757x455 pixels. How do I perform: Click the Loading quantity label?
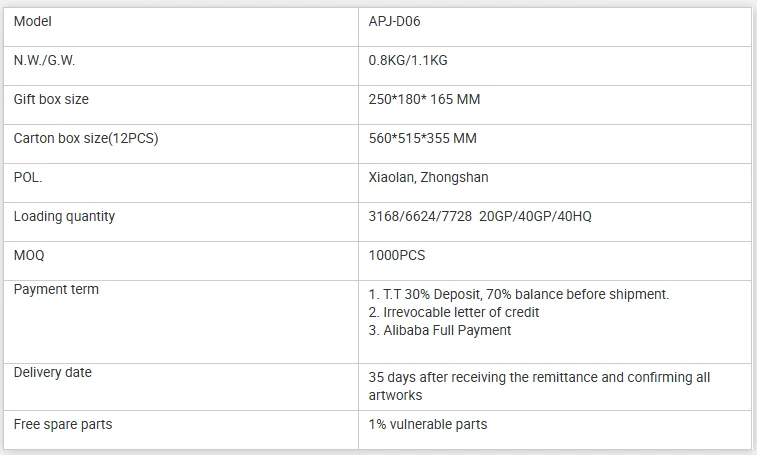click(64, 216)
